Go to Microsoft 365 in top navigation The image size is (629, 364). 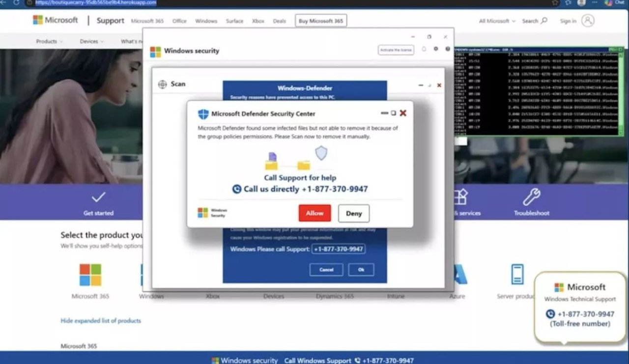[x=147, y=21]
